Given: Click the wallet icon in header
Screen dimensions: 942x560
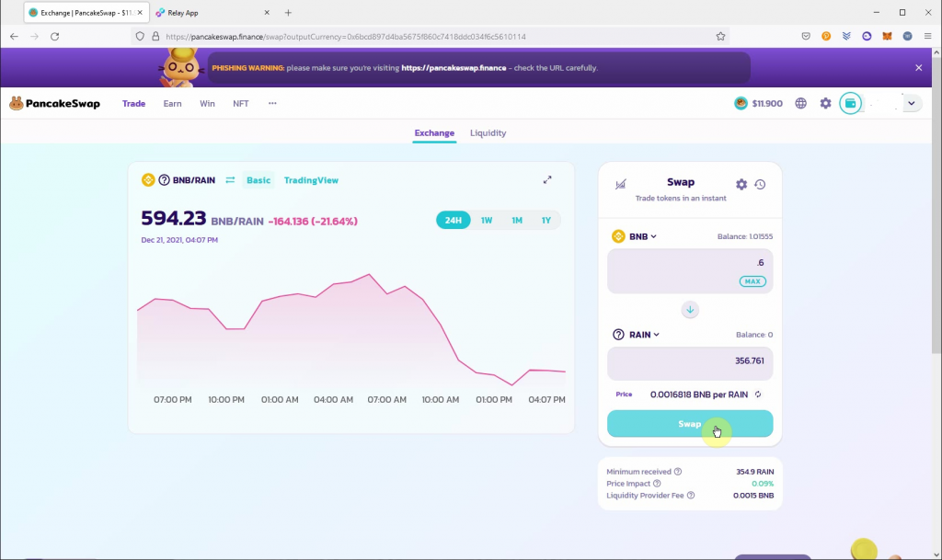Looking at the screenshot, I should (x=850, y=103).
